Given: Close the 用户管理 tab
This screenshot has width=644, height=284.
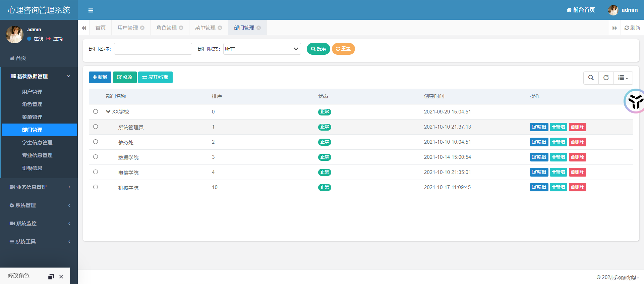Looking at the screenshot, I should 142,28.
